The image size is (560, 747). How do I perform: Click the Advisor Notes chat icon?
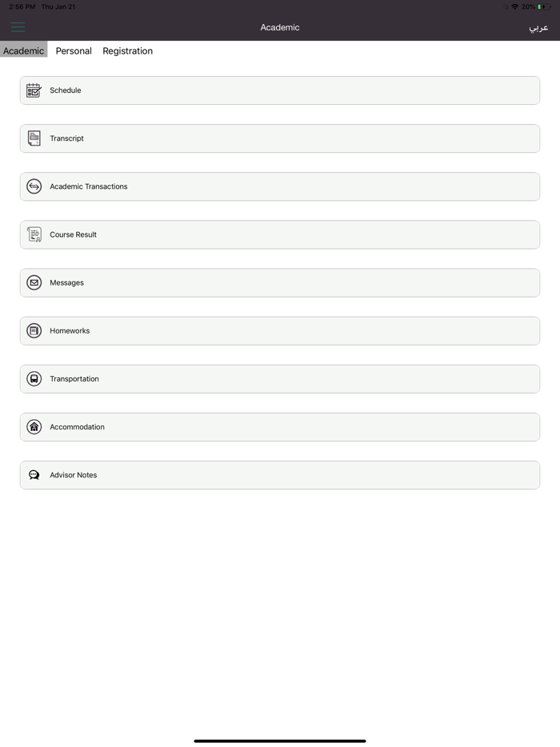pyautogui.click(x=34, y=475)
